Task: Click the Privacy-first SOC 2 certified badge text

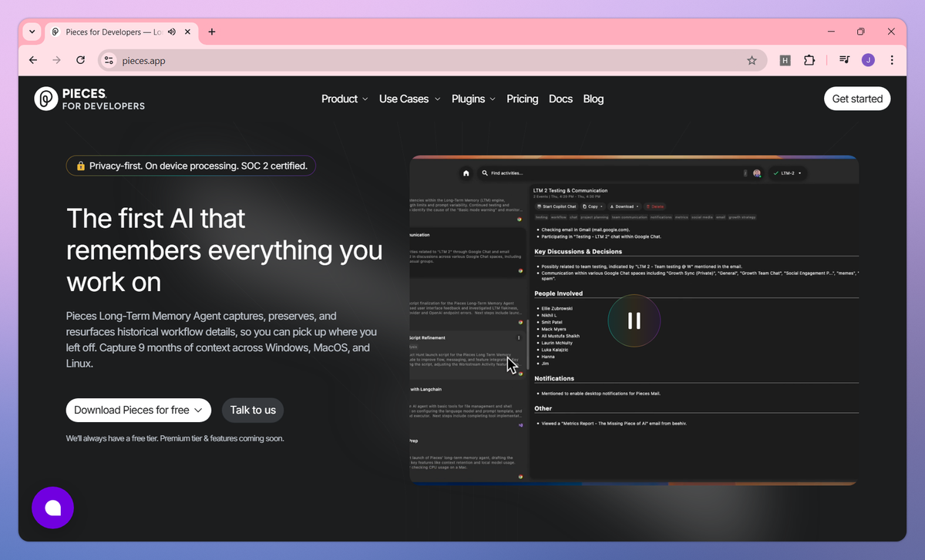Action: coord(198,166)
